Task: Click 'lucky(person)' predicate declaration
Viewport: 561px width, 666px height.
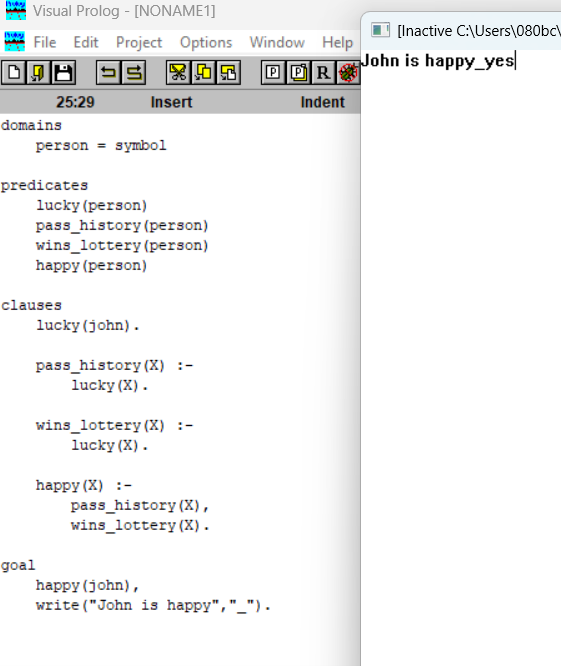Action: click(91, 206)
